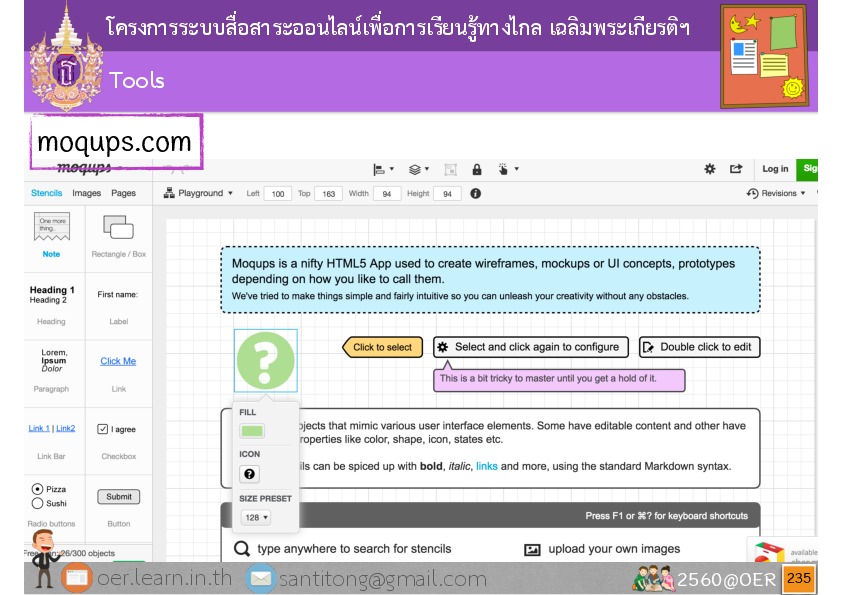This screenshot has width=842, height=595.
Task: Pick the Rectangle / Box stencil
Action: [119, 235]
